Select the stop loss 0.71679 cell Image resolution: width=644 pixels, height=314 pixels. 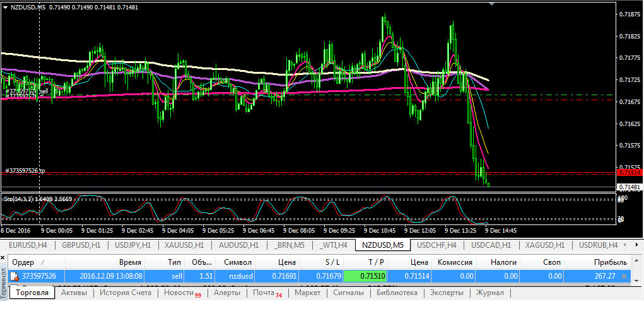coord(321,277)
